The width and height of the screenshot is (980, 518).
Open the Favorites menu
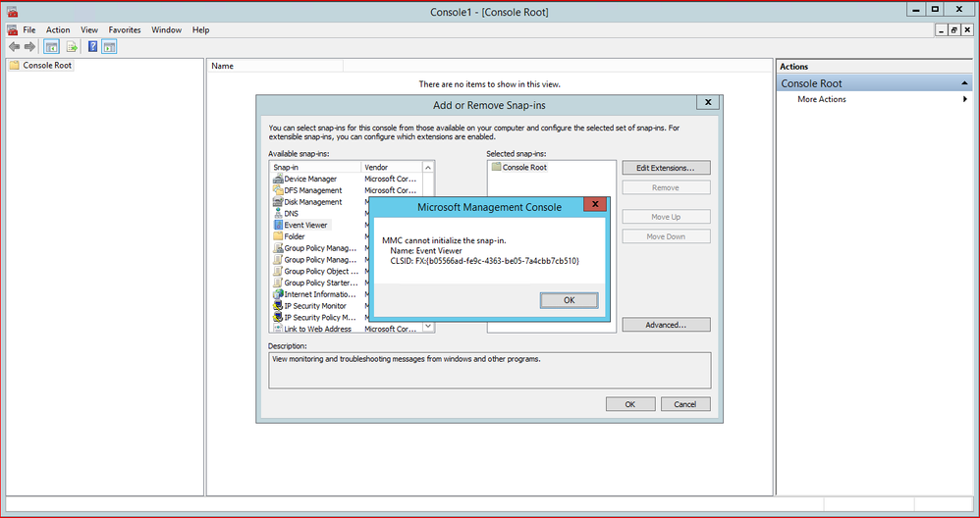[x=125, y=30]
